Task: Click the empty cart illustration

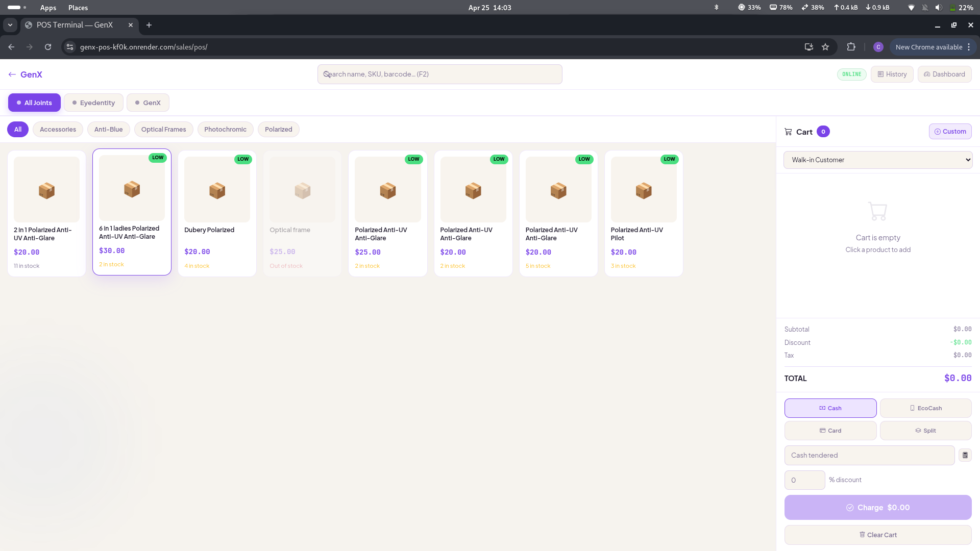Action: [x=877, y=211]
